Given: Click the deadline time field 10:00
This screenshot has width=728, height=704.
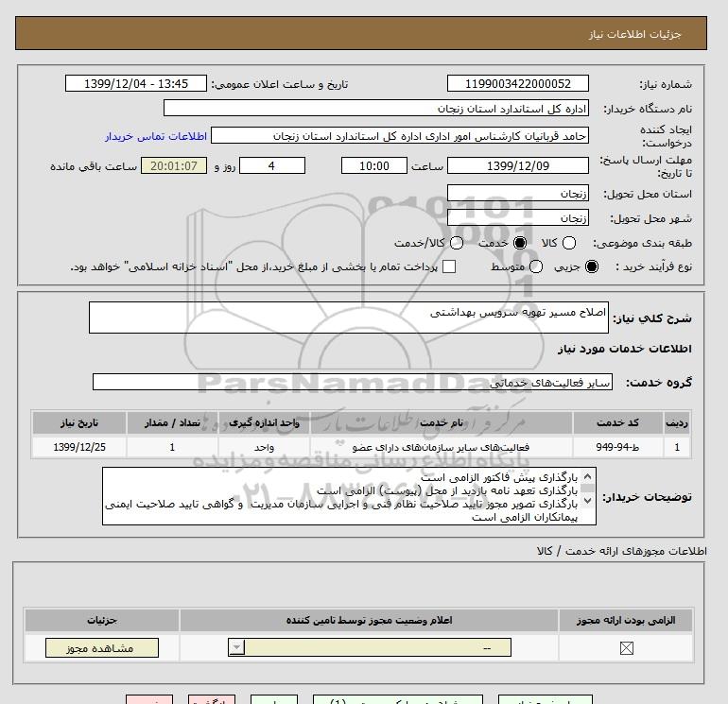Looking at the screenshot, I should click(x=374, y=165).
